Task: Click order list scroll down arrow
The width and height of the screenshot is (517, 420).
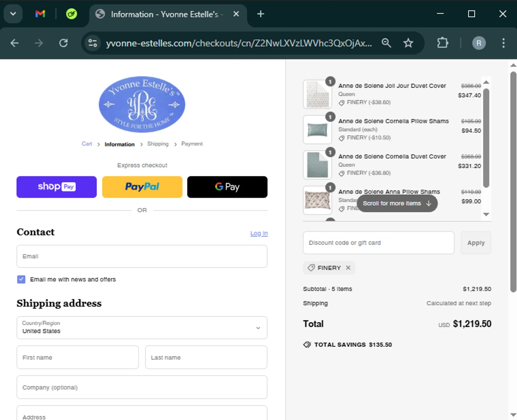Action: tap(486, 214)
